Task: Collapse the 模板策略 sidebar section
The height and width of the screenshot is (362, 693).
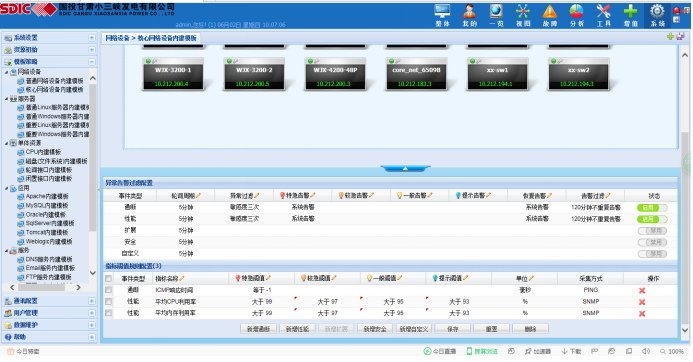Action: tap(92, 62)
